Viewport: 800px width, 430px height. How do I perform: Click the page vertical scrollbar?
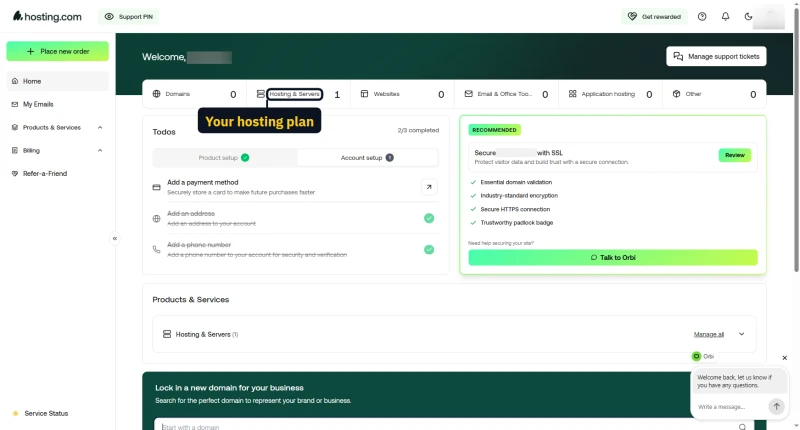(796, 138)
